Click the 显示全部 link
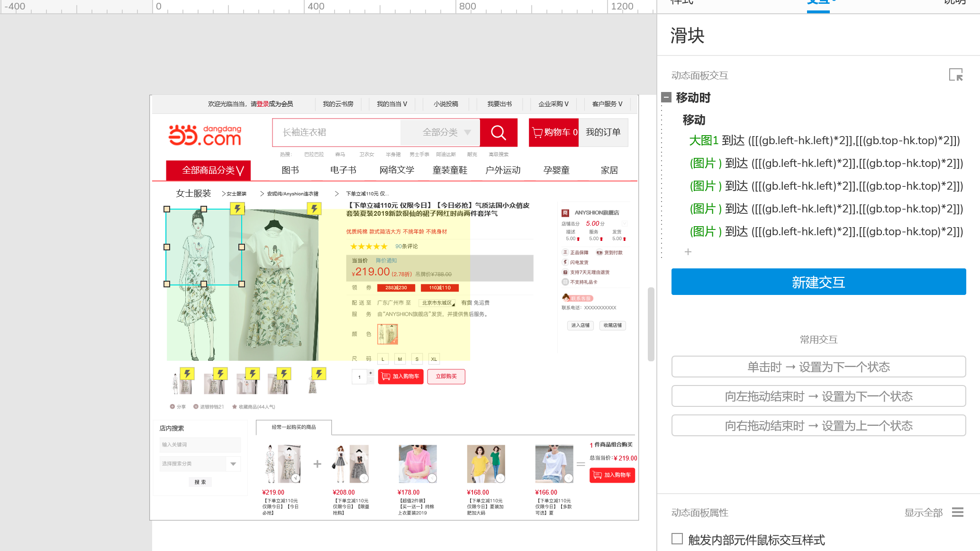The width and height of the screenshot is (980, 551). [x=923, y=513]
